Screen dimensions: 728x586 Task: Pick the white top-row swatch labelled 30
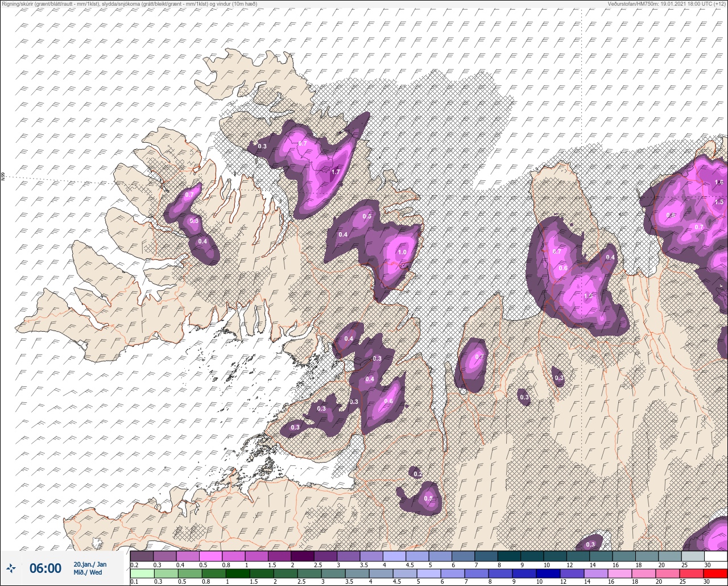[x=715, y=556]
